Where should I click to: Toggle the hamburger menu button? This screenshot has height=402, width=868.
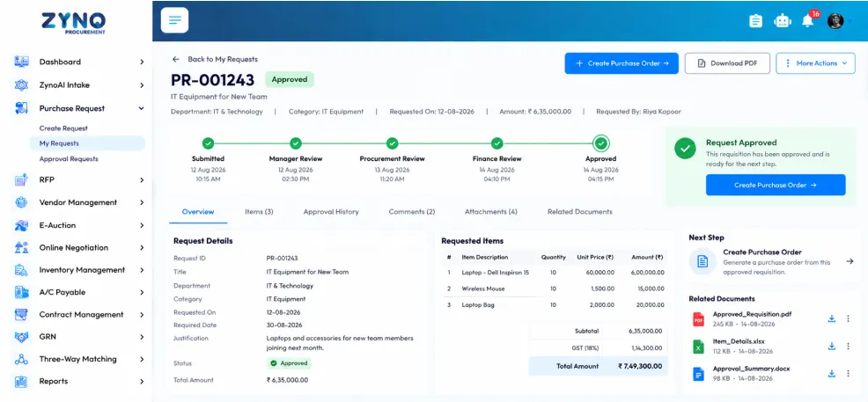(174, 20)
